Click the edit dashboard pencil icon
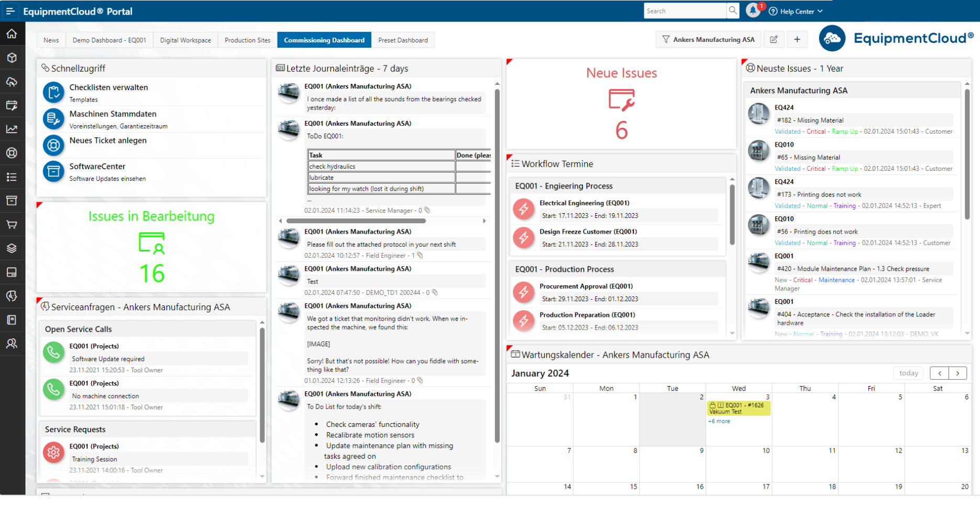 [x=774, y=39]
